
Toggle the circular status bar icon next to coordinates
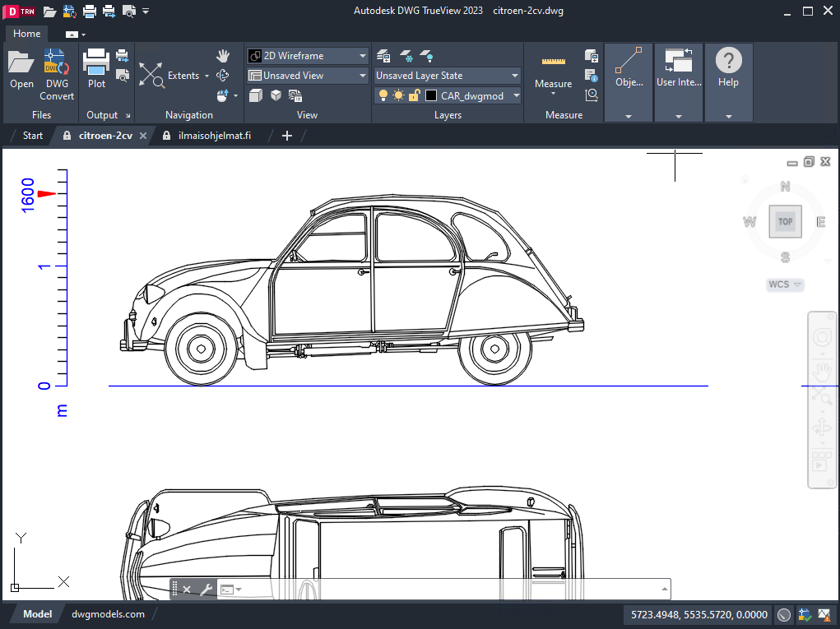(784, 614)
